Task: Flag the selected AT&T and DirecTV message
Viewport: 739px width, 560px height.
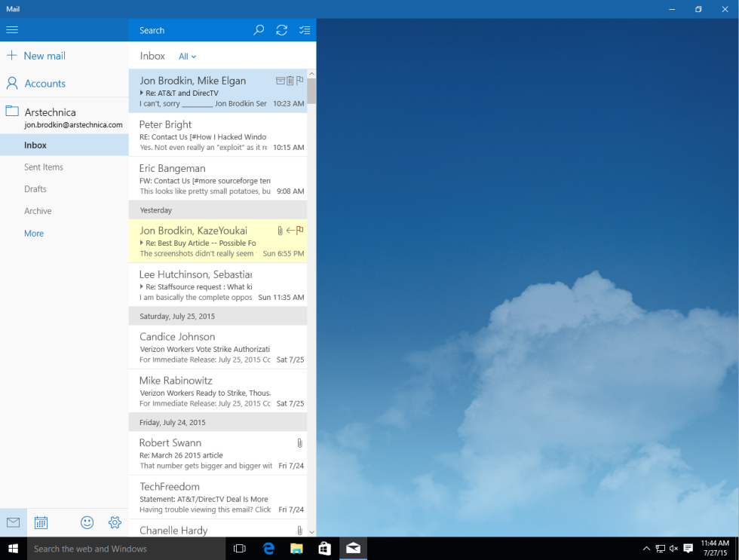Action: pos(299,81)
